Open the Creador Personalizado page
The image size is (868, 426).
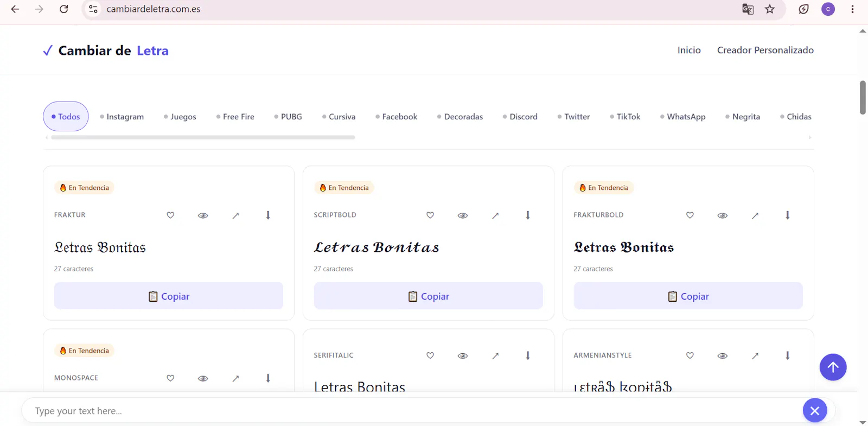pyautogui.click(x=765, y=50)
